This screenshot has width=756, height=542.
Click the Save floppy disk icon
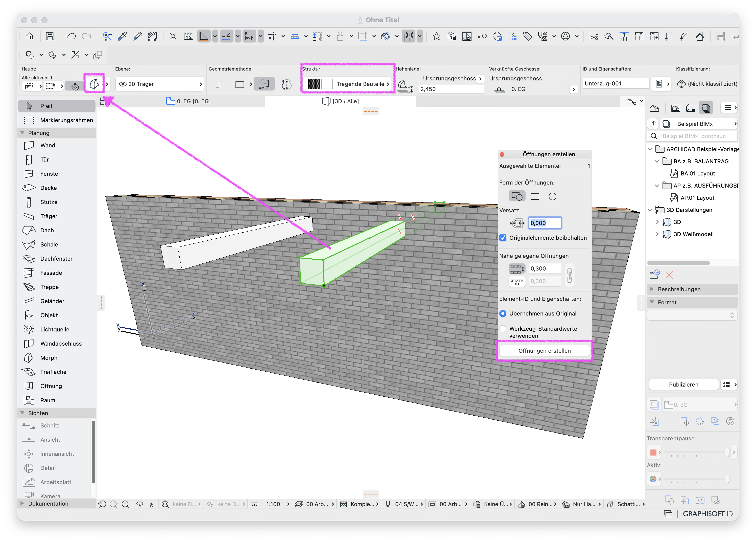pyautogui.click(x=50, y=36)
